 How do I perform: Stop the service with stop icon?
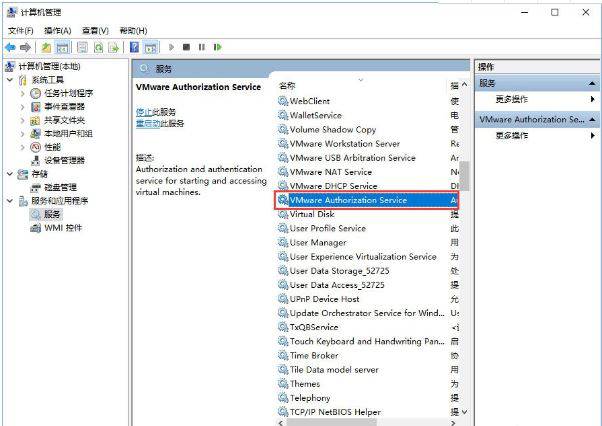[187, 47]
